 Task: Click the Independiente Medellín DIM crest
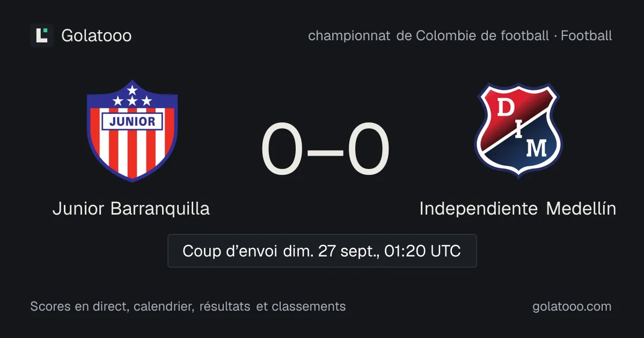click(x=518, y=130)
